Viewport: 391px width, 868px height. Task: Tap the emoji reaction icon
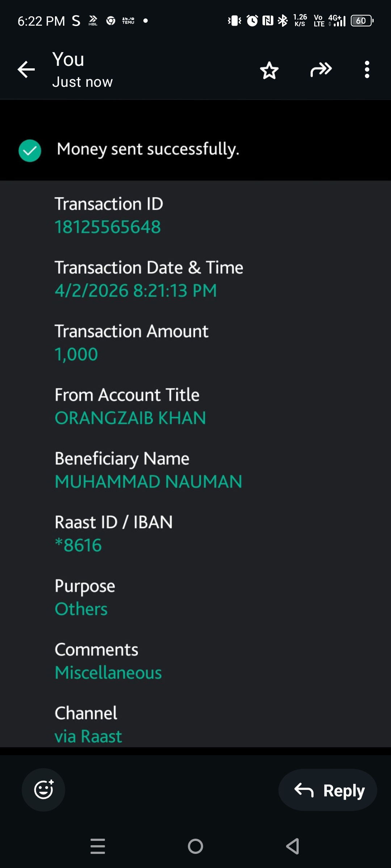point(43,790)
